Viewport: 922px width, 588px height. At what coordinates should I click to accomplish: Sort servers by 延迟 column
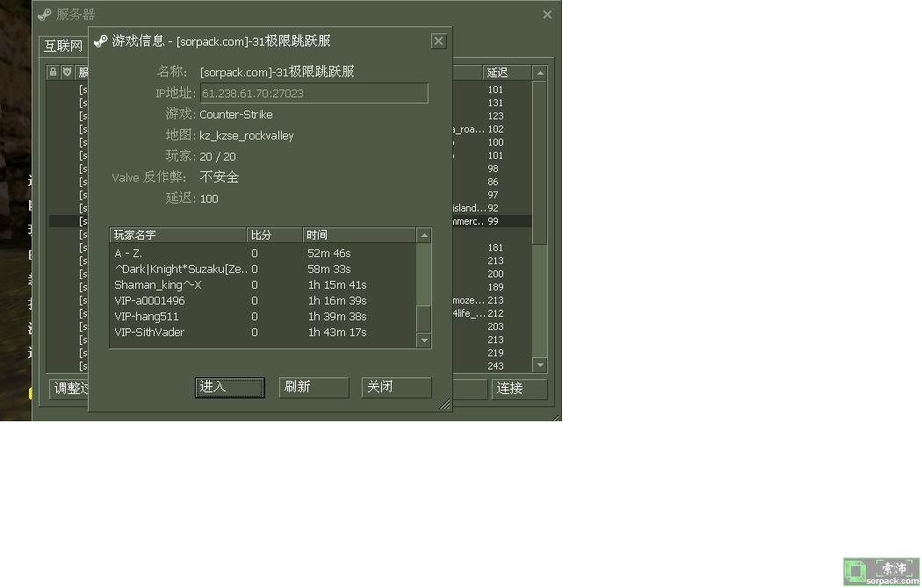click(507, 73)
